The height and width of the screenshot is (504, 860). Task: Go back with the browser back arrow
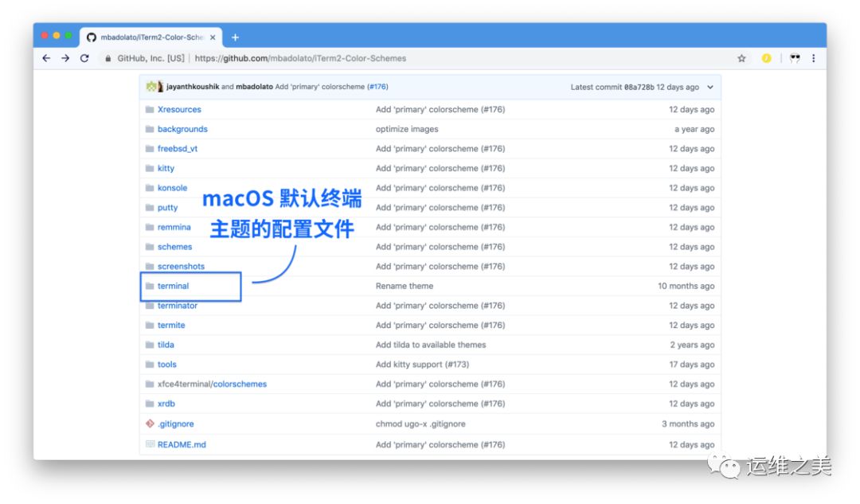[x=46, y=58]
